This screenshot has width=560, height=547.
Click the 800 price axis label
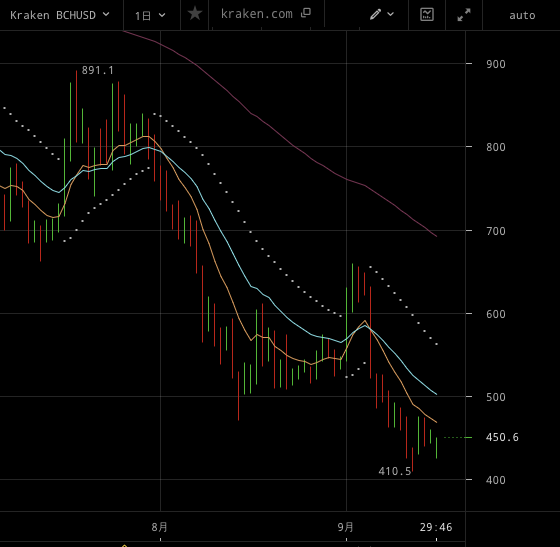point(496,147)
